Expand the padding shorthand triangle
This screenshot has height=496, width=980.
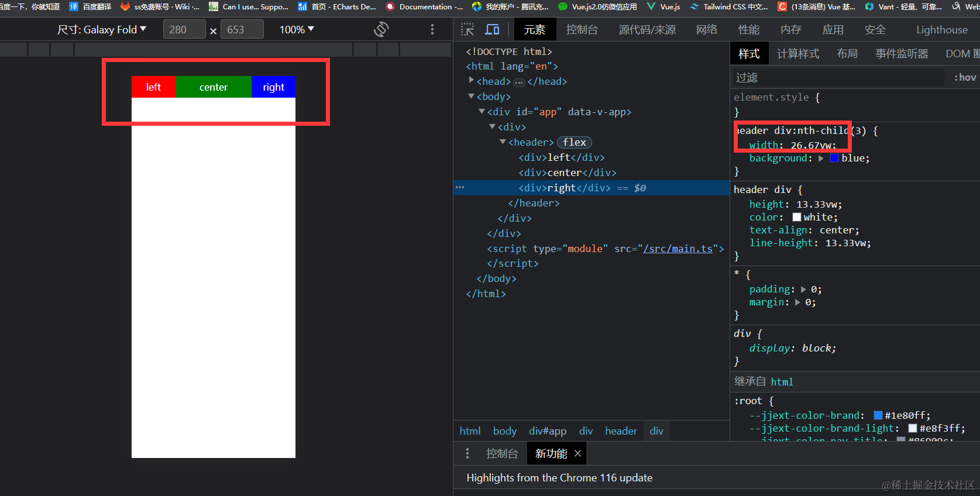[x=803, y=290]
